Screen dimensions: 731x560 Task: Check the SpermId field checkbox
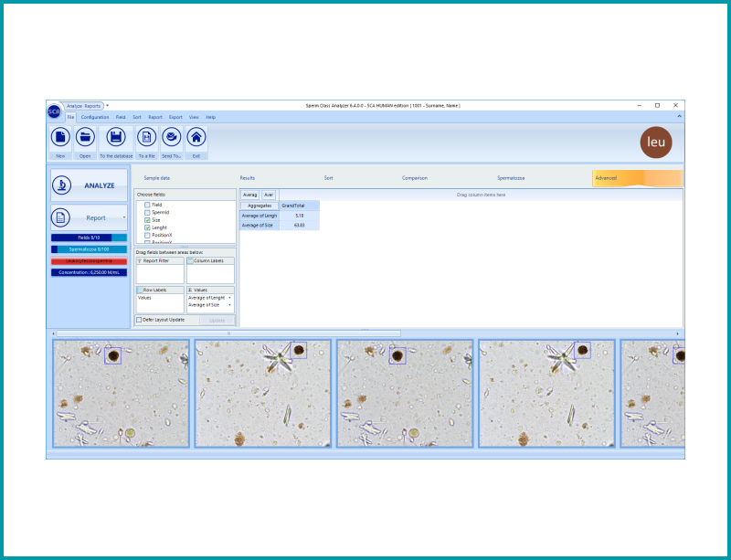pos(147,213)
